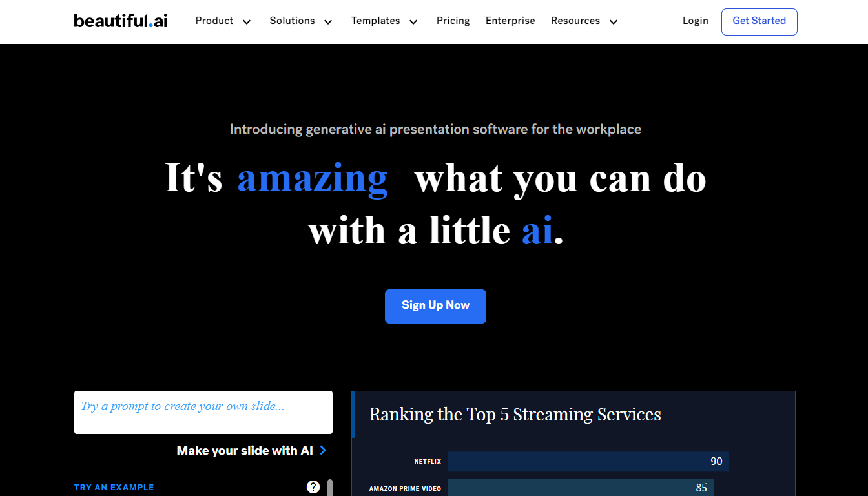868x496 pixels.
Task: Open the Pricing page
Action: pyautogui.click(x=453, y=21)
